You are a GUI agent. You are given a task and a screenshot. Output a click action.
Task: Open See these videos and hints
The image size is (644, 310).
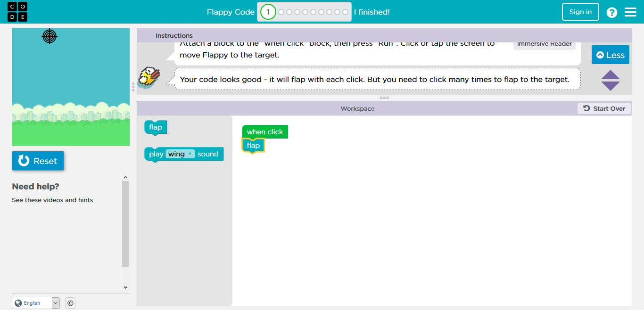[x=52, y=200]
